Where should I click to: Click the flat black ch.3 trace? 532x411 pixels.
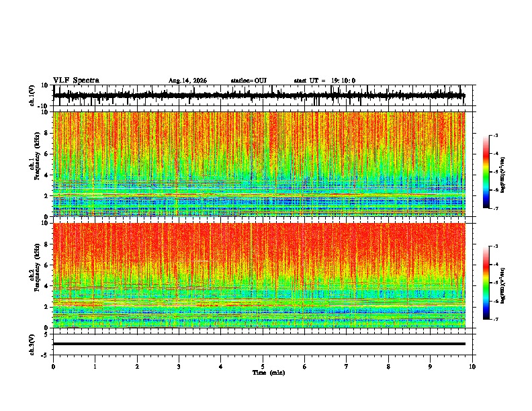tap(259, 344)
